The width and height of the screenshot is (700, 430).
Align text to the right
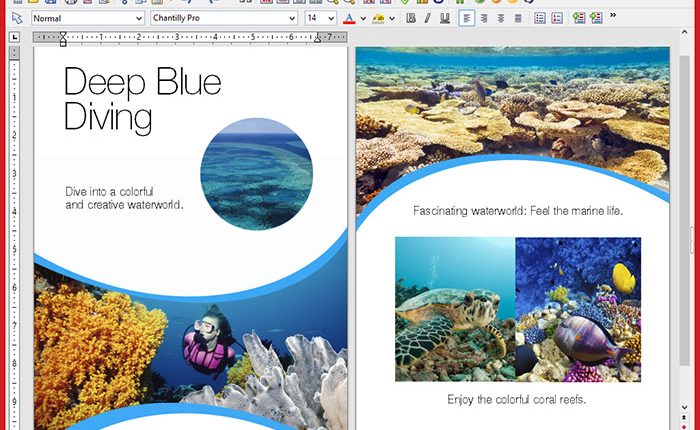pos(501,18)
